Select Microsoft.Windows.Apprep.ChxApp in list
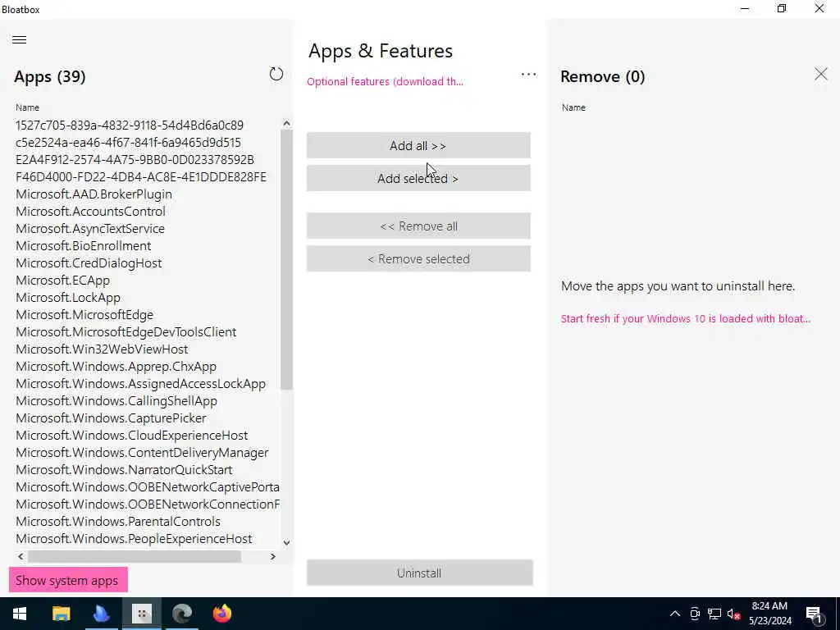Viewport: 840px width, 630px height. [x=116, y=367]
